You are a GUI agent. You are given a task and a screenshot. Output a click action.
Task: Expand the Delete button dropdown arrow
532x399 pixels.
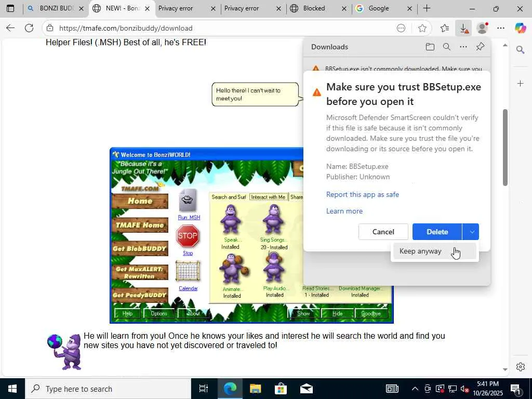[x=471, y=232]
